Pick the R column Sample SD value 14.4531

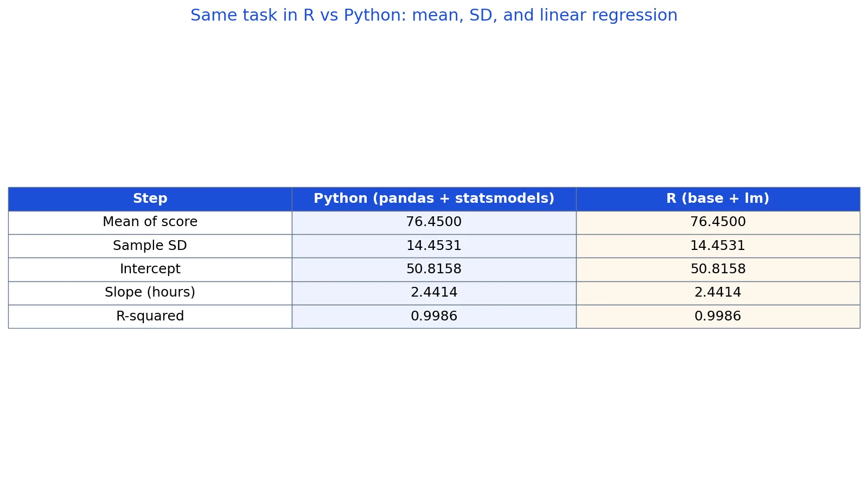click(x=718, y=246)
